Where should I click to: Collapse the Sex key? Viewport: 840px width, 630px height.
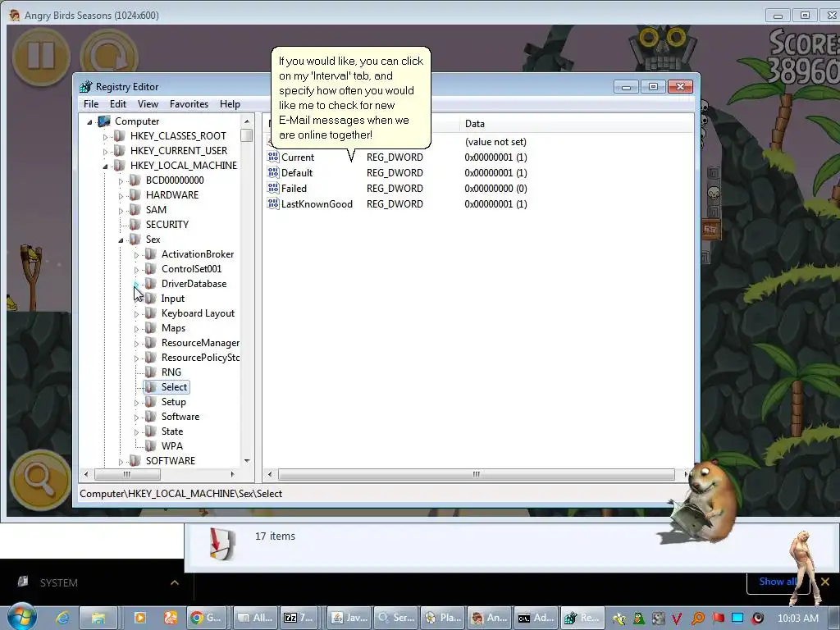coord(121,240)
